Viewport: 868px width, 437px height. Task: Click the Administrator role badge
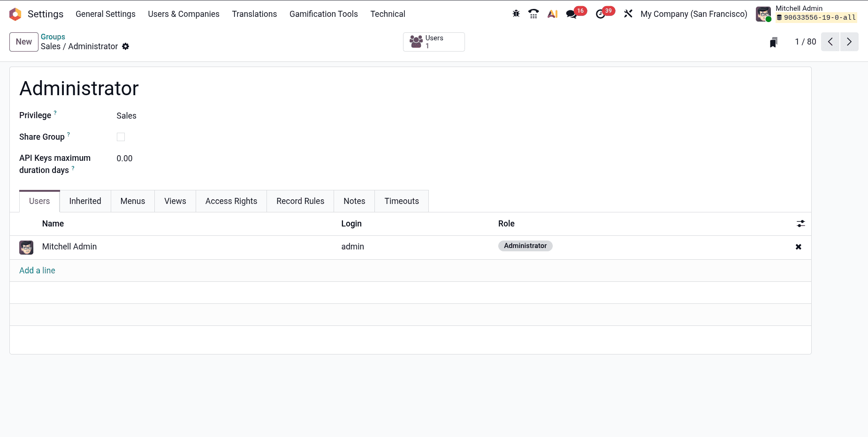click(x=525, y=246)
